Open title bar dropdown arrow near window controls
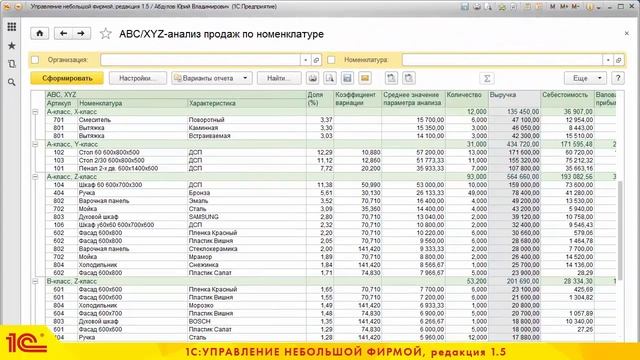This screenshot has width=640, height=360. pos(599,7)
